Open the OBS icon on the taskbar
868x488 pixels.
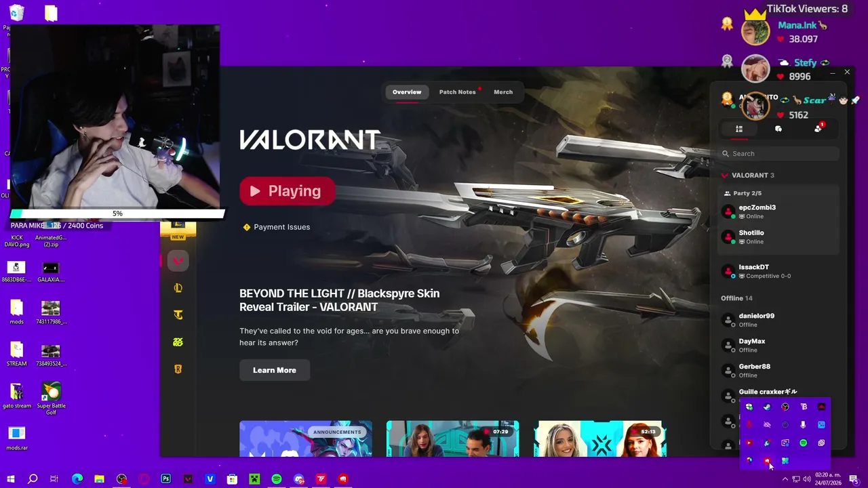(121, 479)
